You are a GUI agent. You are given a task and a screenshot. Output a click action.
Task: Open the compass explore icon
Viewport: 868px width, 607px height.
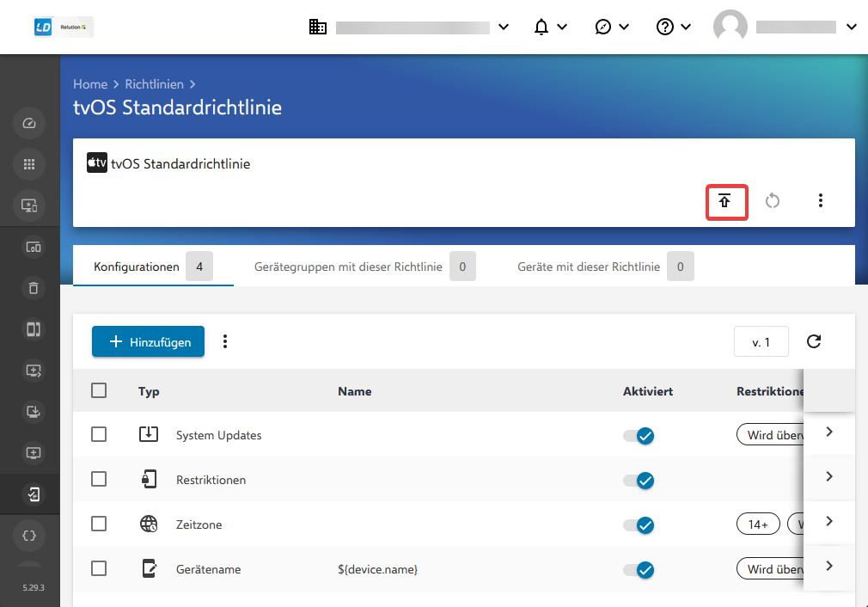click(602, 27)
